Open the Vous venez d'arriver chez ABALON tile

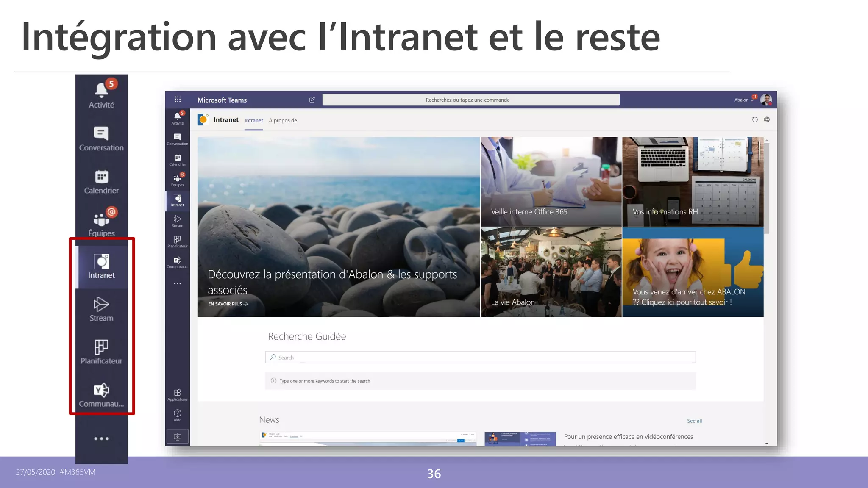[693, 272]
